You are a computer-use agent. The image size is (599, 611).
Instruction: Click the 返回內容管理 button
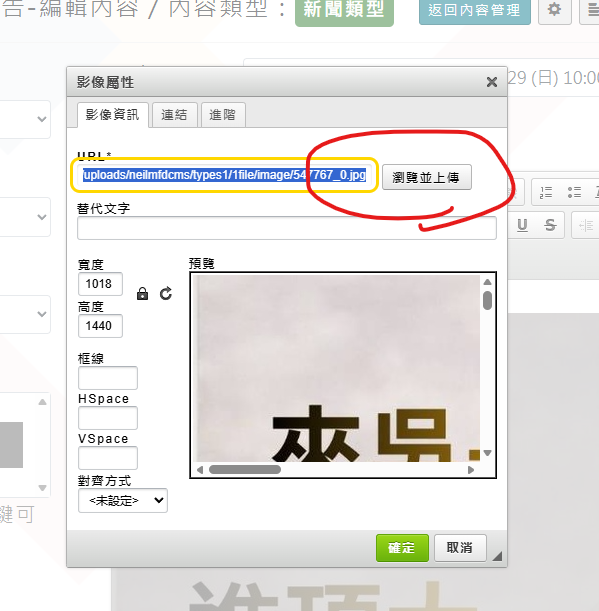pos(474,10)
